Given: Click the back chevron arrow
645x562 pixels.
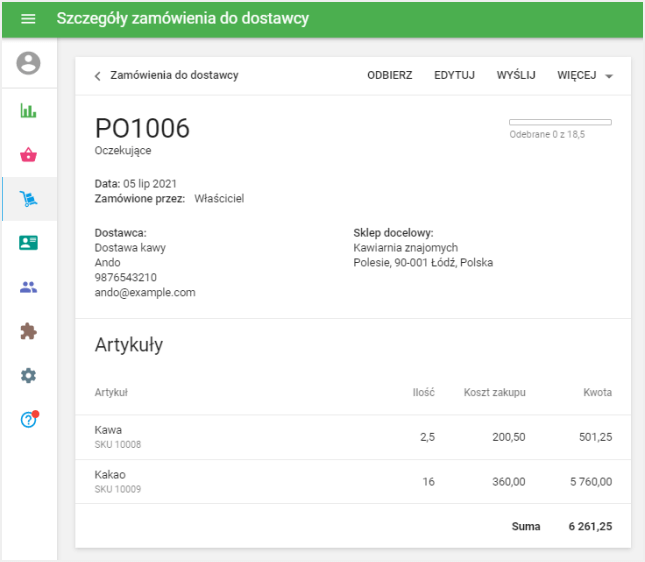Looking at the screenshot, I should (97, 76).
